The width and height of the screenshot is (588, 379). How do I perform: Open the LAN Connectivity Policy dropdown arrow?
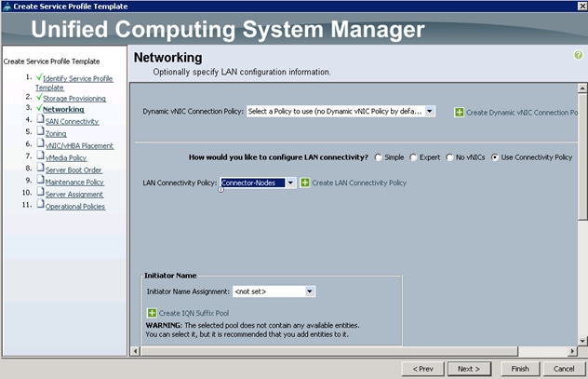290,183
